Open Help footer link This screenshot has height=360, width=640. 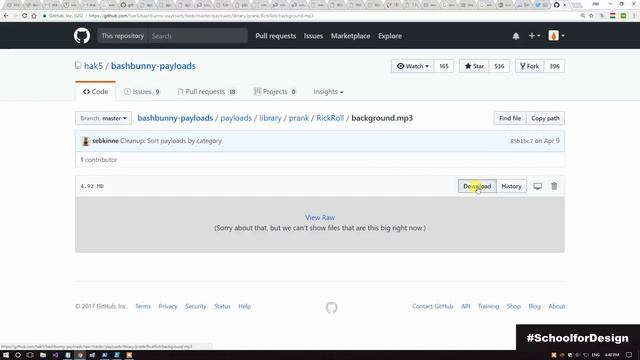244,306
